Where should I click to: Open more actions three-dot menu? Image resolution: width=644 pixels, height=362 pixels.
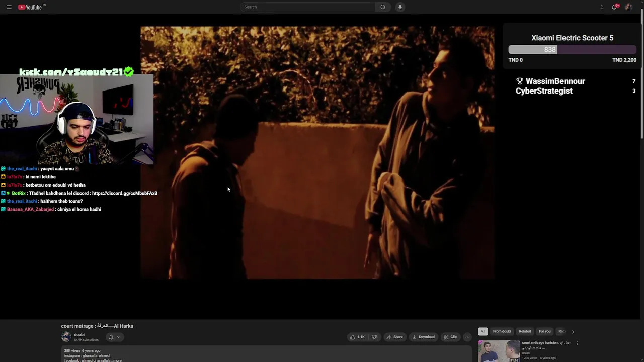(x=467, y=337)
